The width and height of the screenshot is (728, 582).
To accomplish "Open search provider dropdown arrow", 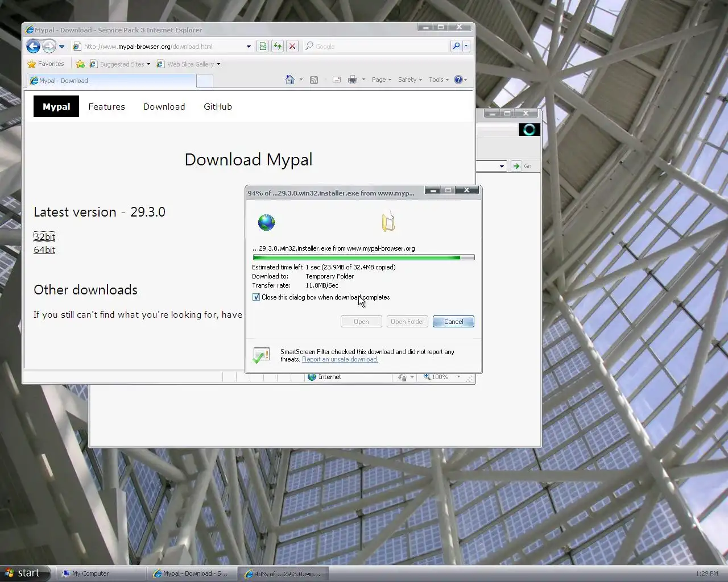I will (x=466, y=47).
